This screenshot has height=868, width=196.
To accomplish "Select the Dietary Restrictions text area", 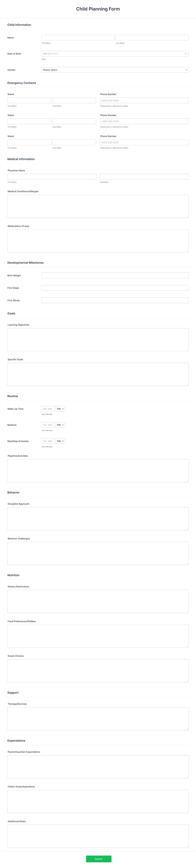I will coord(98,601).
